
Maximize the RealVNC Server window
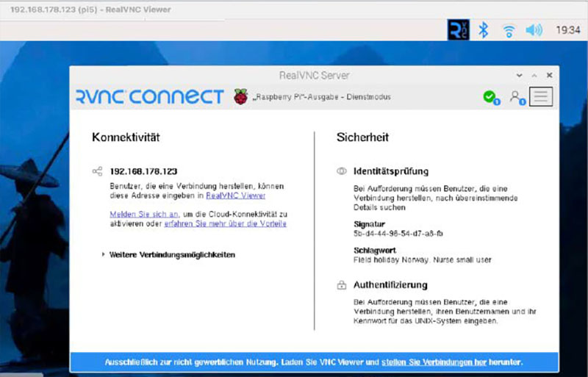coord(534,76)
